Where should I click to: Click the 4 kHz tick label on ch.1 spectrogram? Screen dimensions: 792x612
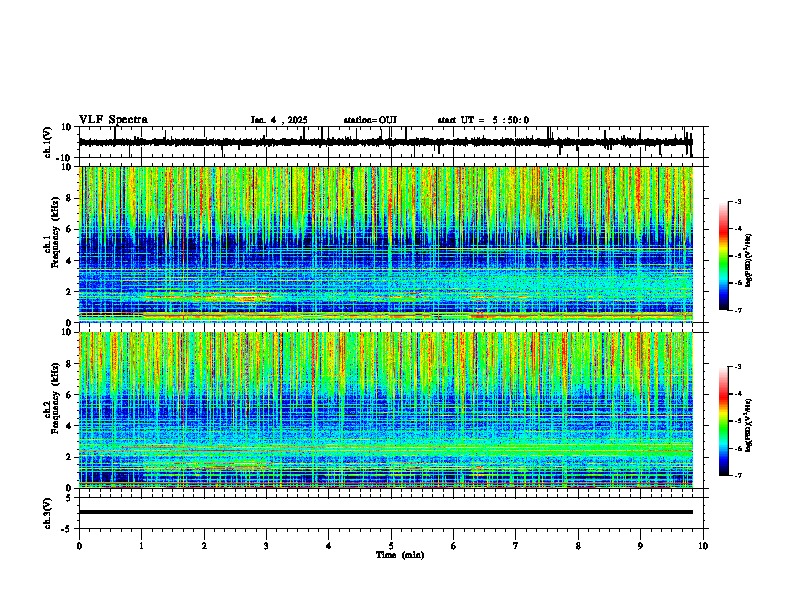(x=69, y=261)
